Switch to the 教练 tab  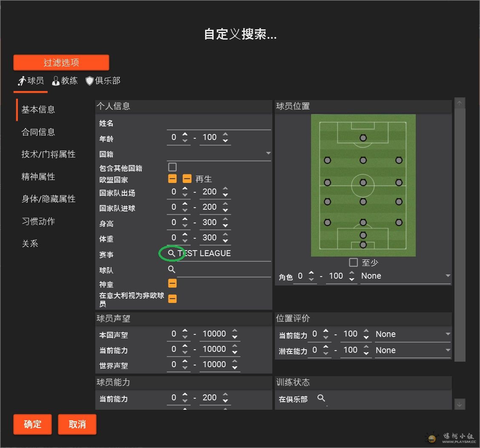click(65, 81)
